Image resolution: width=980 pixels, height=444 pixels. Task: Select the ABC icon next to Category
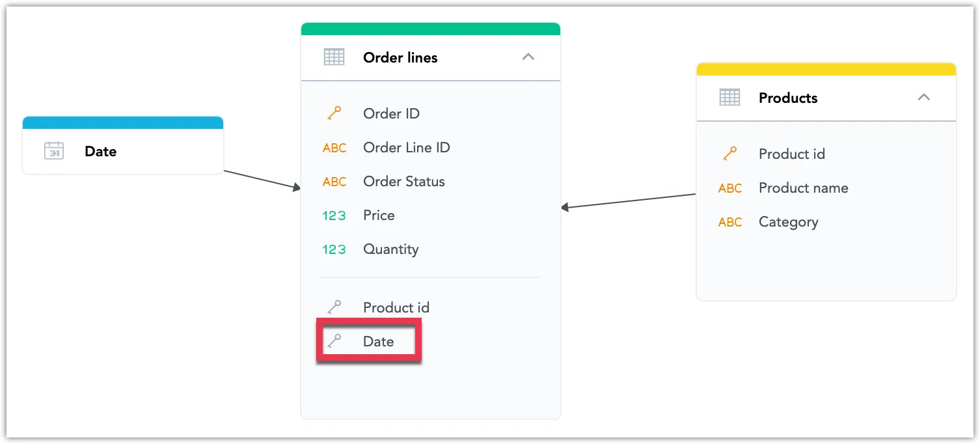tap(729, 222)
